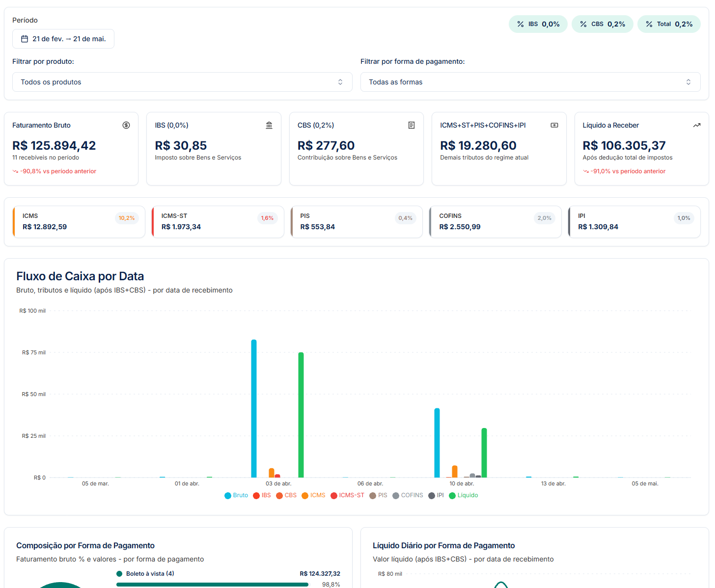Click the IBS 0,0% rate badge
Viewport: 715px width, 588px height.
click(538, 24)
